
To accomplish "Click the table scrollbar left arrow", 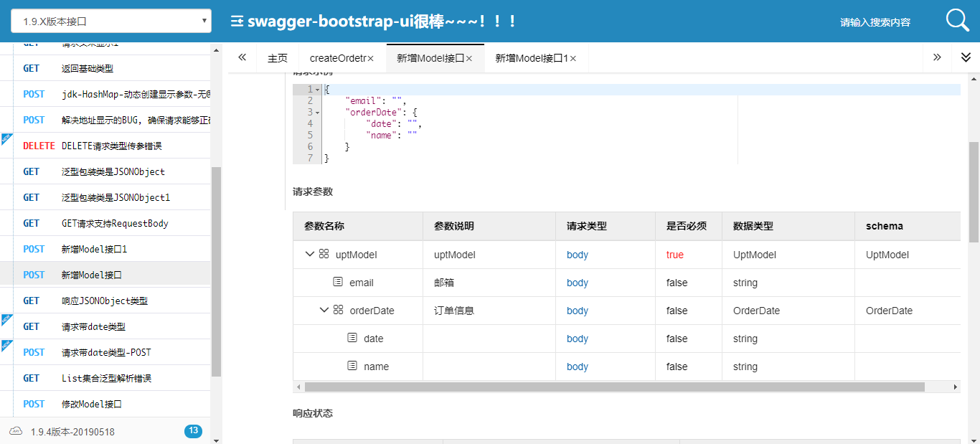I will [x=298, y=387].
